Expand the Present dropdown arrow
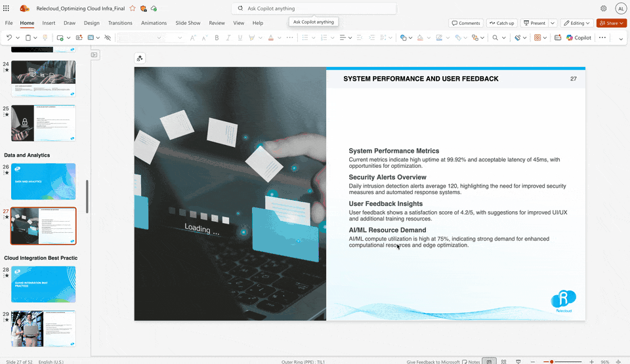 [x=553, y=24]
